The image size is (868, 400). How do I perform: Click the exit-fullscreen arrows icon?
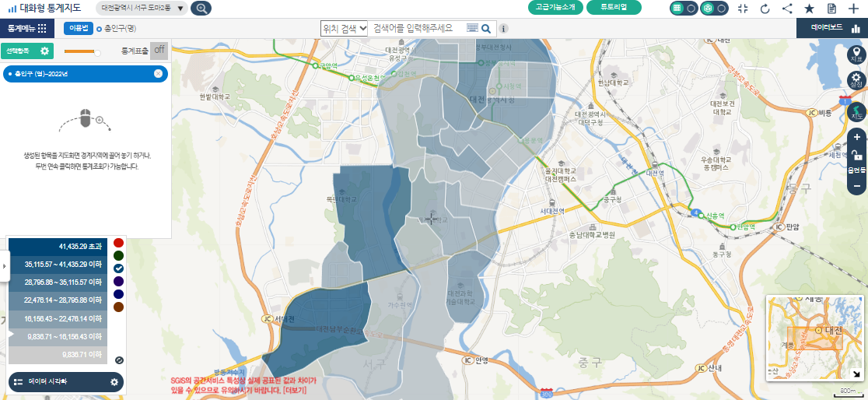(742, 9)
